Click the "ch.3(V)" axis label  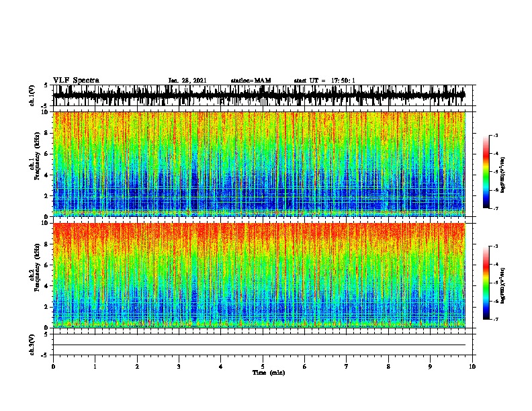point(32,345)
